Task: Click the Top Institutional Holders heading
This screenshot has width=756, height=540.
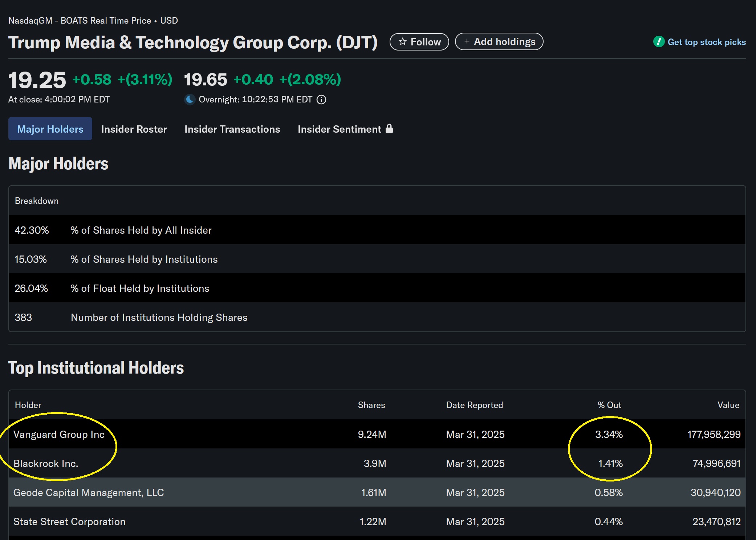Action: coord(96,368)
